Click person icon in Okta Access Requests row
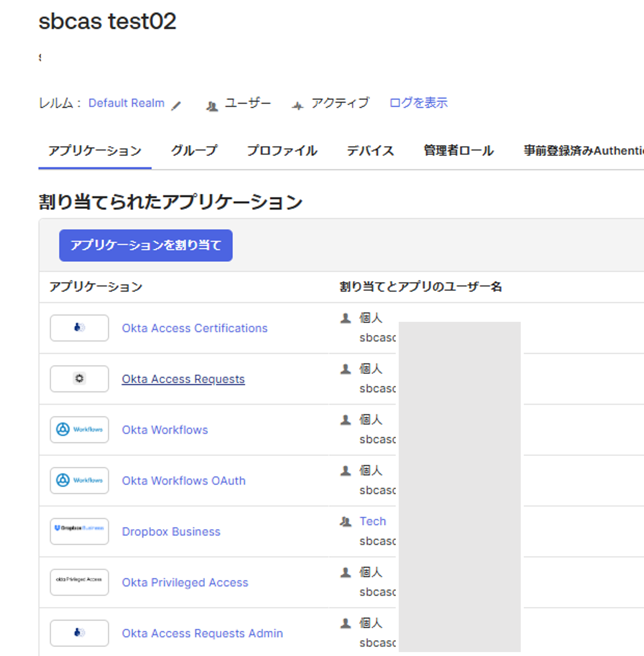 (x=345, y=369)
